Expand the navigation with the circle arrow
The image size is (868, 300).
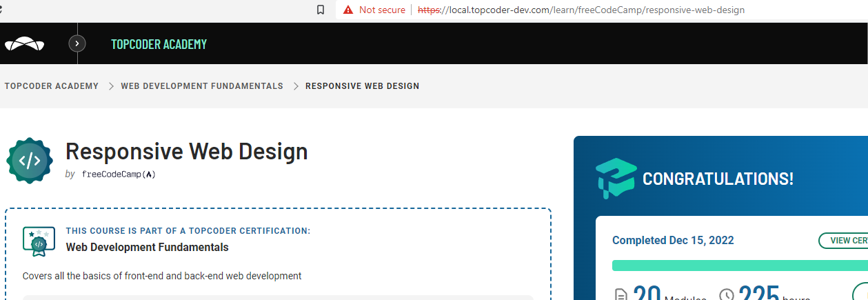(77, 43)
